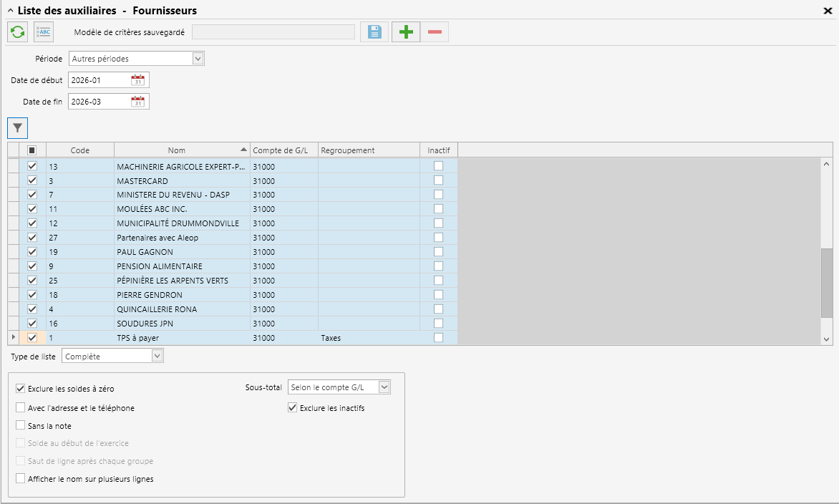This screenshot has width=839, height=504.
Task: Click the Taxes regroupement cell
Action: click(369, 338)
